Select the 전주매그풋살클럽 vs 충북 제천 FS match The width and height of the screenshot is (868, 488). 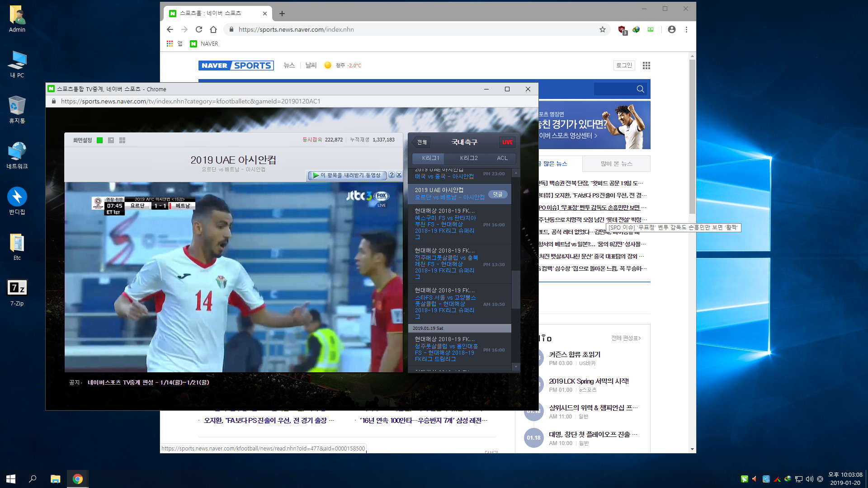[x=459, y=264]
